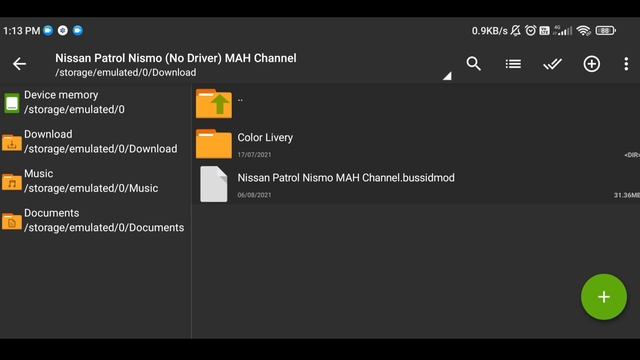Tap the Documents folder icon in sidebar
This screenshot has width=640, height=360.
pyautogui.click(x=12, y=221)
